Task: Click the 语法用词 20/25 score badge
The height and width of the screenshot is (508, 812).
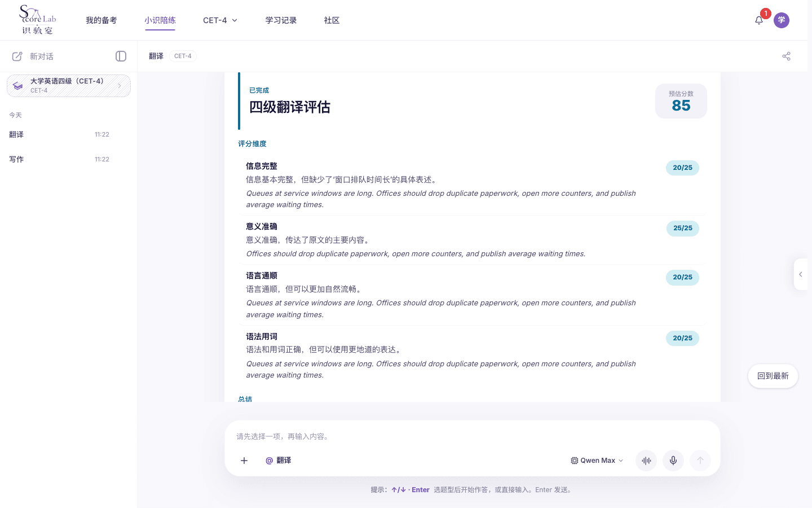Action: (682, 338)
